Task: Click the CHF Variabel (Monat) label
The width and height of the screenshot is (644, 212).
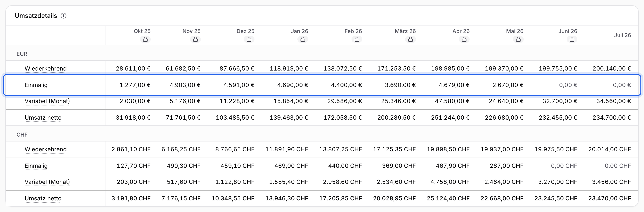Action: coord(47,182)
